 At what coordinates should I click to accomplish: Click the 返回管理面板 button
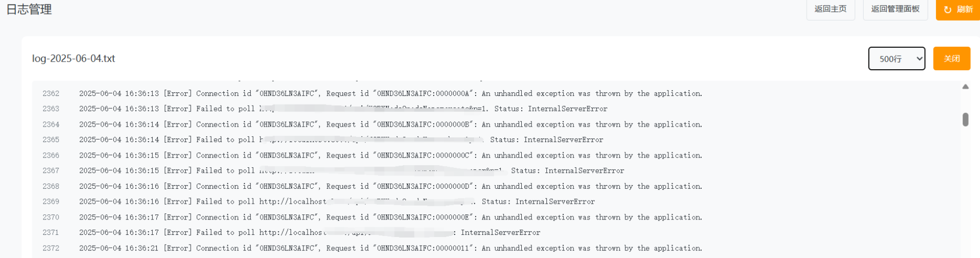pos(895,9)
